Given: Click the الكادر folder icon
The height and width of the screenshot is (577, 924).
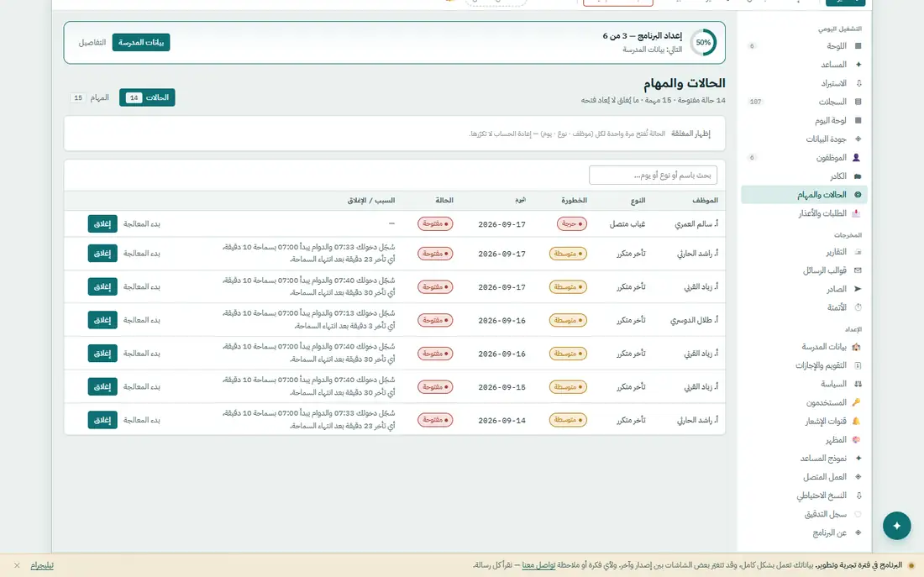Looking at the screenshot, I should point(858,176).
